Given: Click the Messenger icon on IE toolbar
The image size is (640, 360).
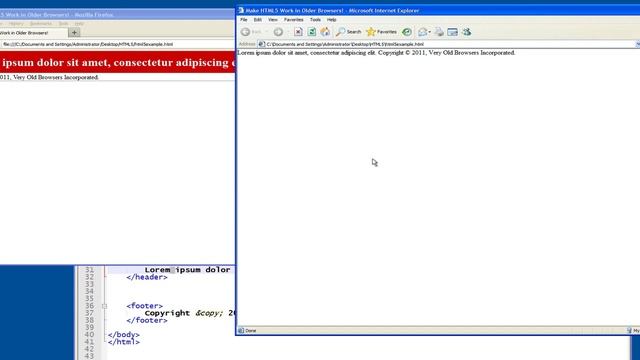Looking at the screenshot, I should [x=467, y=32].
